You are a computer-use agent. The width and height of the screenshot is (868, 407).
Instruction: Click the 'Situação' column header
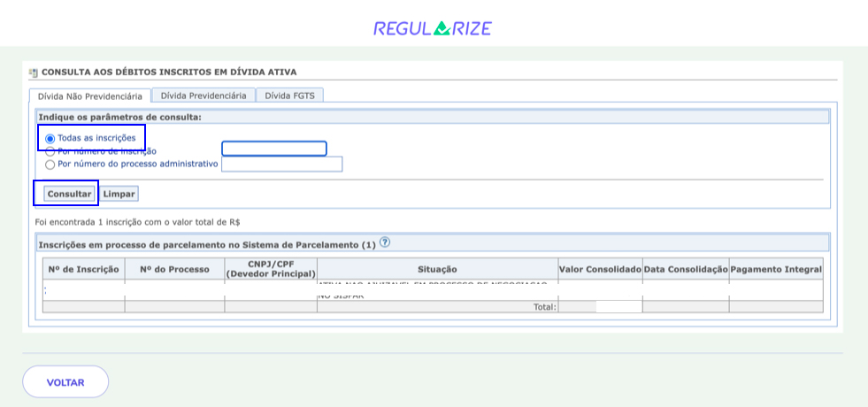pyautogui.click(x=437, y=269)
